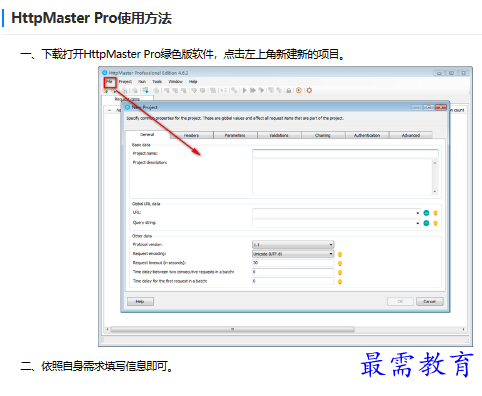Switch to the Parameters tab
Viewport: 482px width, 396px height.
point(235,135)
